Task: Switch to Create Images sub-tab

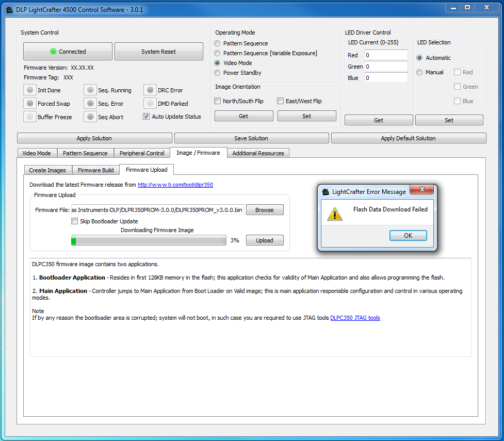Action: click(x=47, y=170)
